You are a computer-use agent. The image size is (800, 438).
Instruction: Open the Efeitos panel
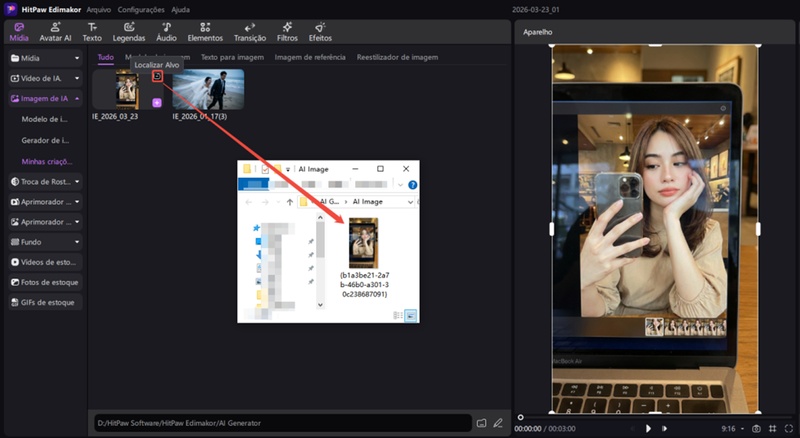pos(320,31)
